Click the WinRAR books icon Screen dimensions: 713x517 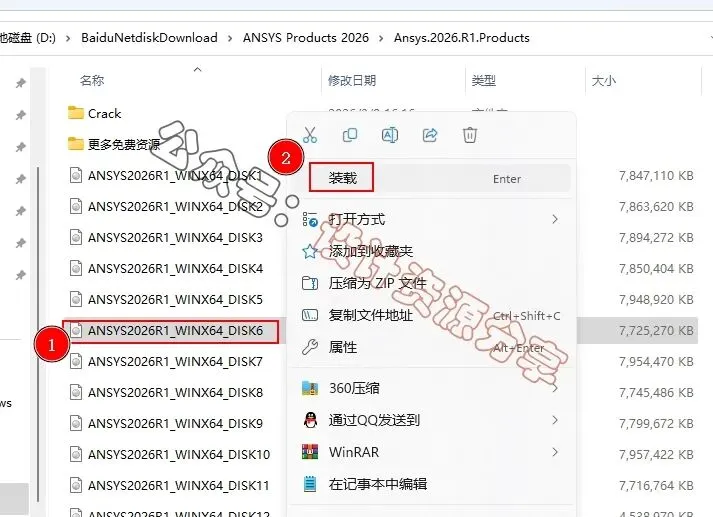pyautogui.click(x=310, y=452)
